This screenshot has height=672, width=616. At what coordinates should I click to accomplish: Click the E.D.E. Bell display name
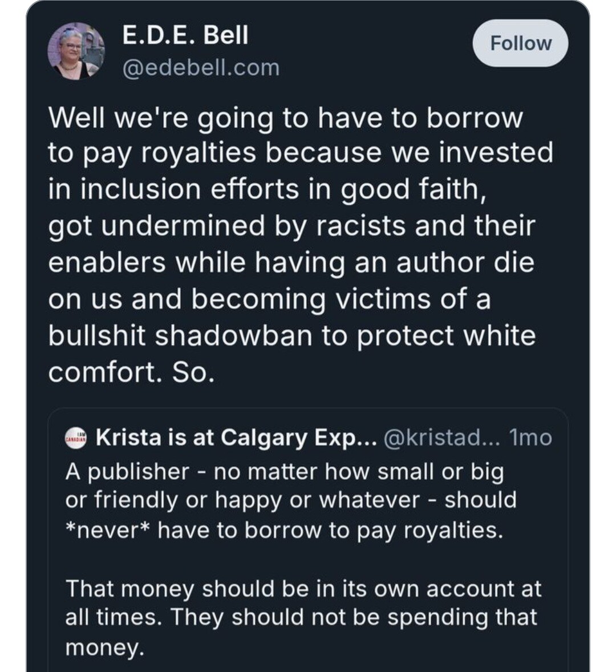(185, 35)
